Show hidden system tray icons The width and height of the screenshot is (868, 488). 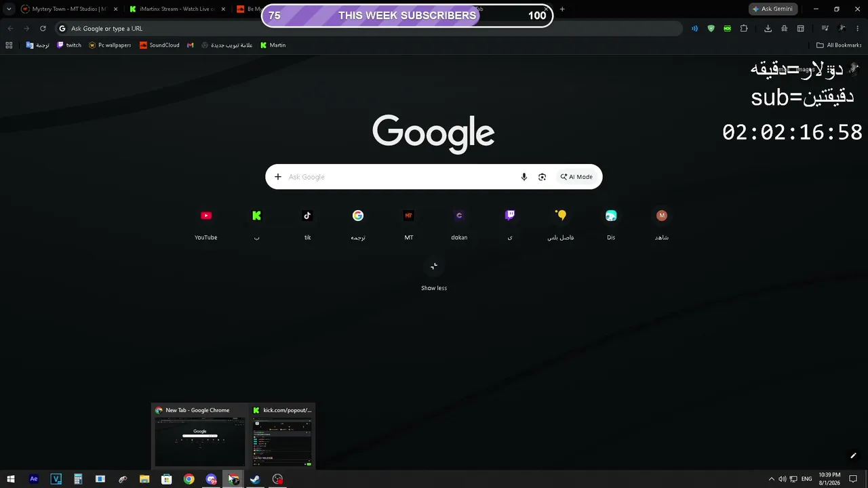coord(771,479)
